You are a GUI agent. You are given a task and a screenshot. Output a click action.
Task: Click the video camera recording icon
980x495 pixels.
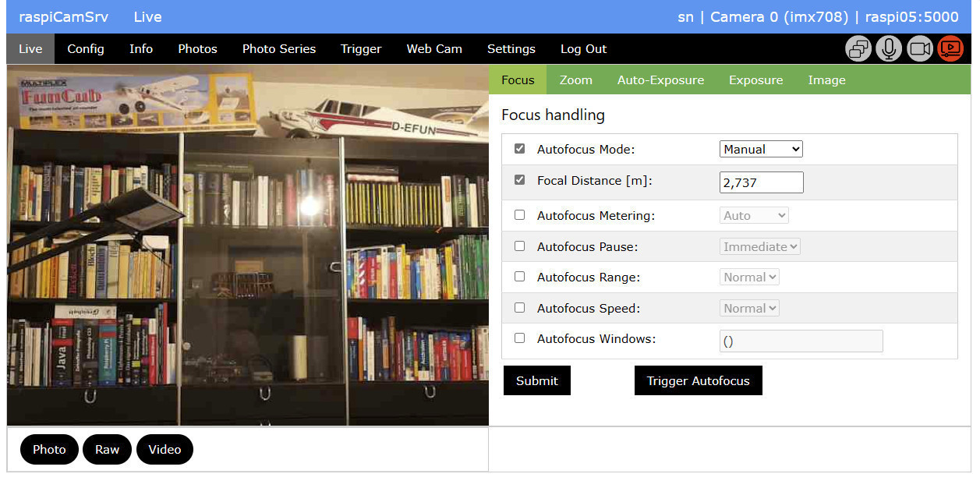[920, 49]
